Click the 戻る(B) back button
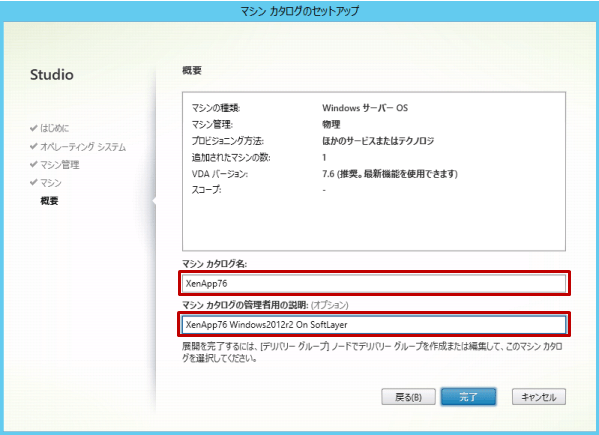This screenshot has height=435, width=599. (408, 397)
